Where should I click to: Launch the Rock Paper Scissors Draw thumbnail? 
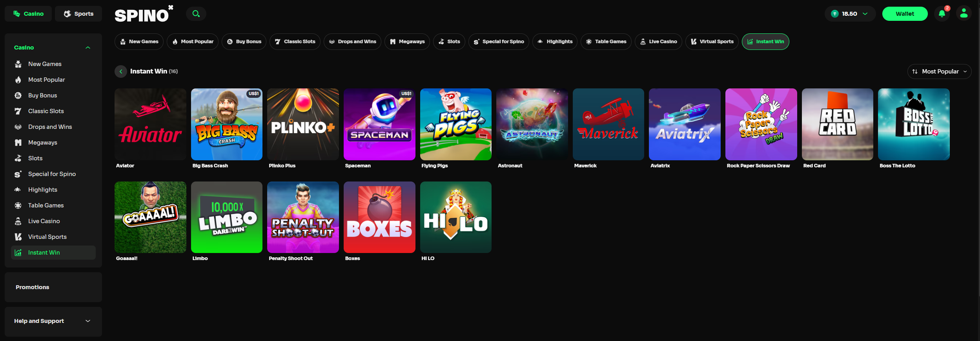tap(761, 124)
